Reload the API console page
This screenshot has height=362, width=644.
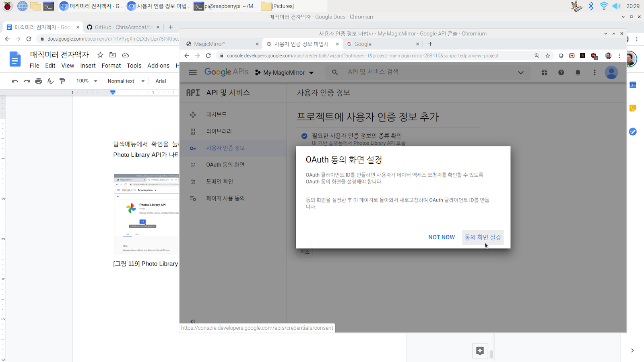pyautogui.click(x=208, y=56)
